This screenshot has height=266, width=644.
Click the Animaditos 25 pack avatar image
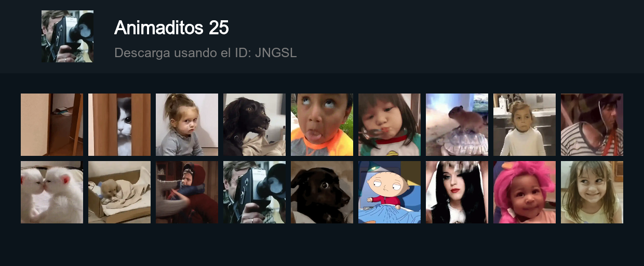68,36
